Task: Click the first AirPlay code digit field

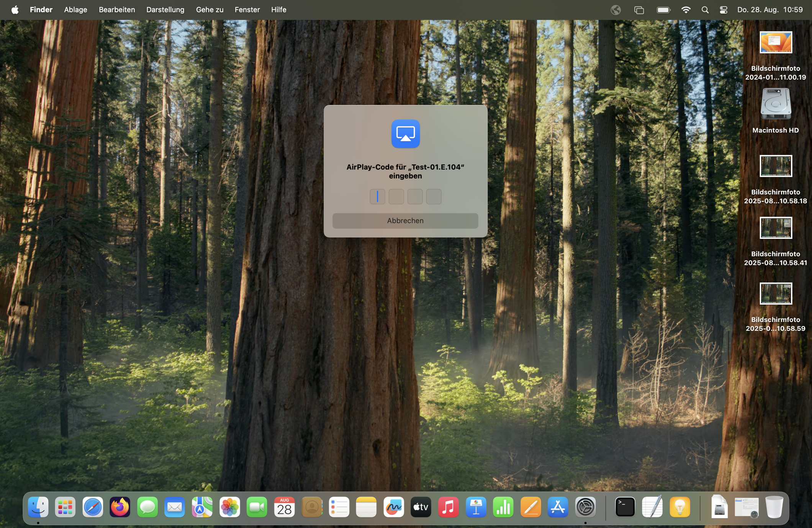Action: pyautogui.click(x=377, y=196)
